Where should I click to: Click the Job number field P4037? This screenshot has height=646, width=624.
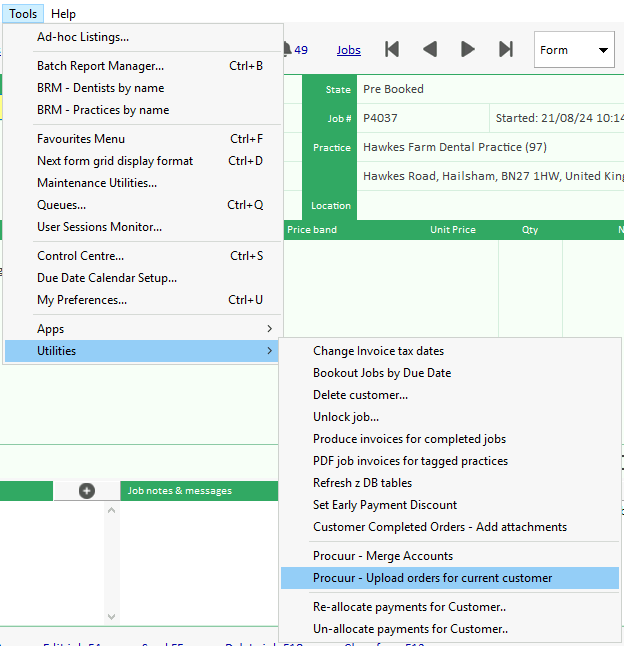[422, 118]
